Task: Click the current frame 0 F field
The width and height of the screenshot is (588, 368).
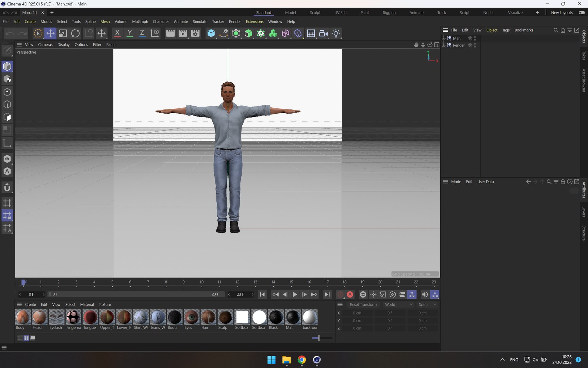Action: (31, 294)
